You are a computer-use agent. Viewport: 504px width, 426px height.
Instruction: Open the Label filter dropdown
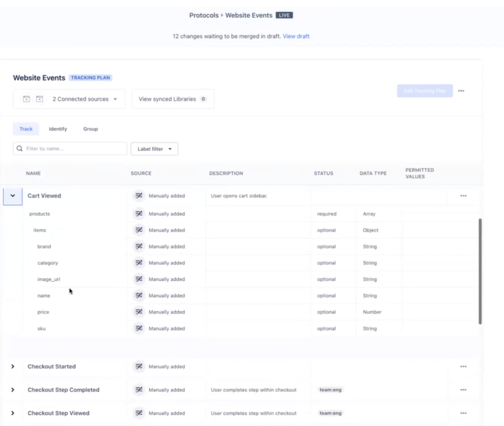pyautogui.click(x=154, y=148)
